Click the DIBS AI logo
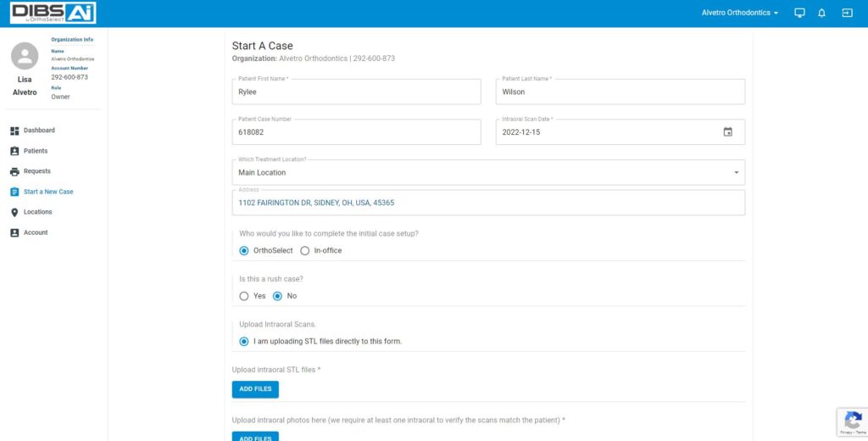Screen dimensions: 868x441 coord(53,14)
